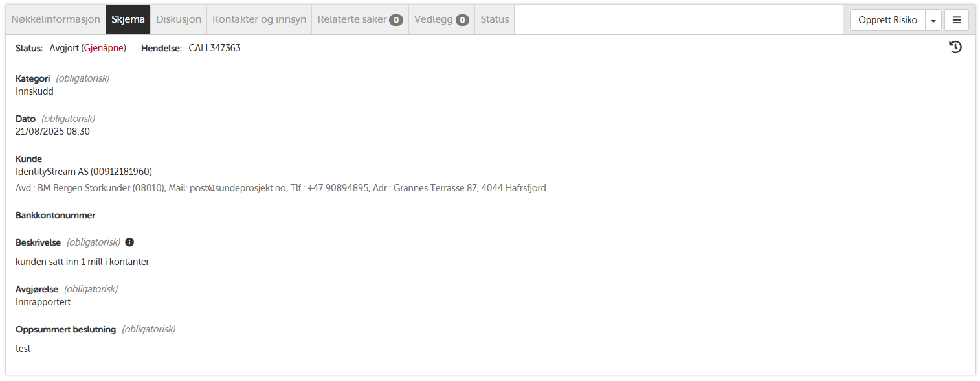Expand the Opprett Risiko dropdown arrow
The height and width of the screenshot is (381, 980).
(933, 20)
